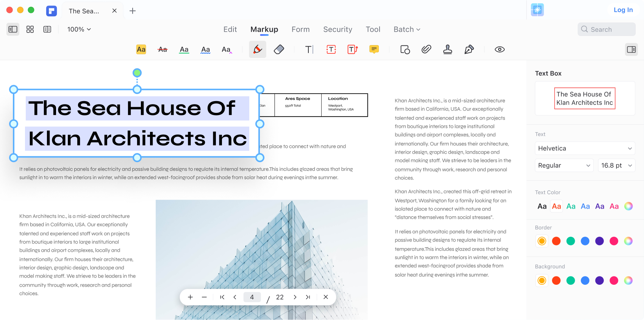Screen dimensions: 644x320
Task: Open the Helvetica font dropdown
Action: tap(585, 148)
